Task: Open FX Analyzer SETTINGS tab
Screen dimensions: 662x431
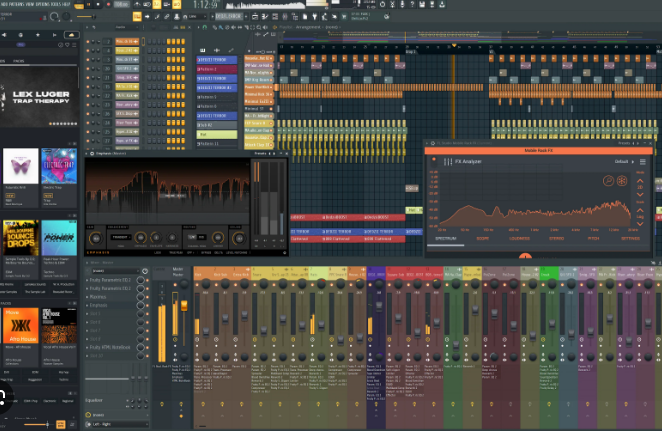Action: coord(630,239)
